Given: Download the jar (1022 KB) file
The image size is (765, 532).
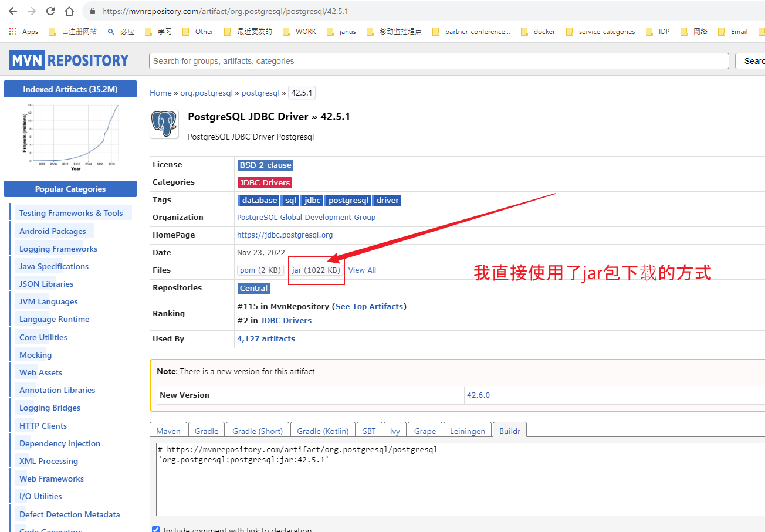Looking at the screenshot, I should (x=315, y=270).
